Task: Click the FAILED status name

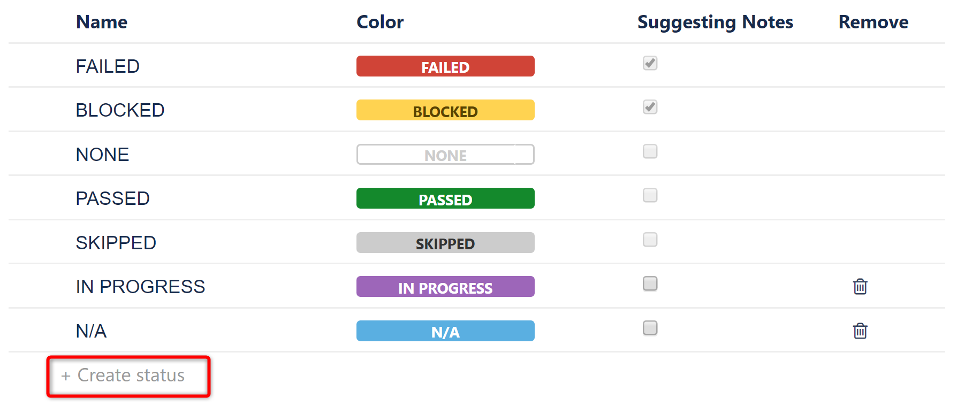Action: pyautogui.click(x=108, y=66)
